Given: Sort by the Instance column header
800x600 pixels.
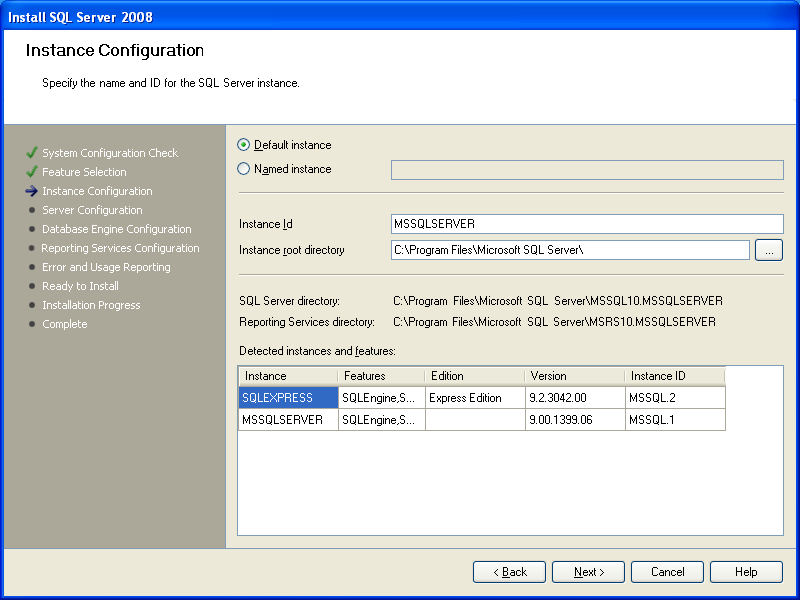Looking at the screenshot, I should (x=288, y=376).
